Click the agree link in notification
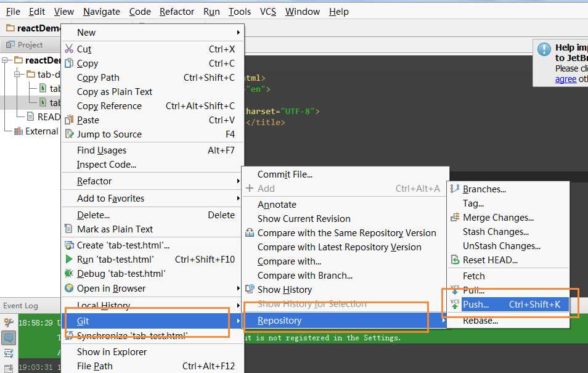This screenshot has width=588, height=373. [x=566, y=79]
